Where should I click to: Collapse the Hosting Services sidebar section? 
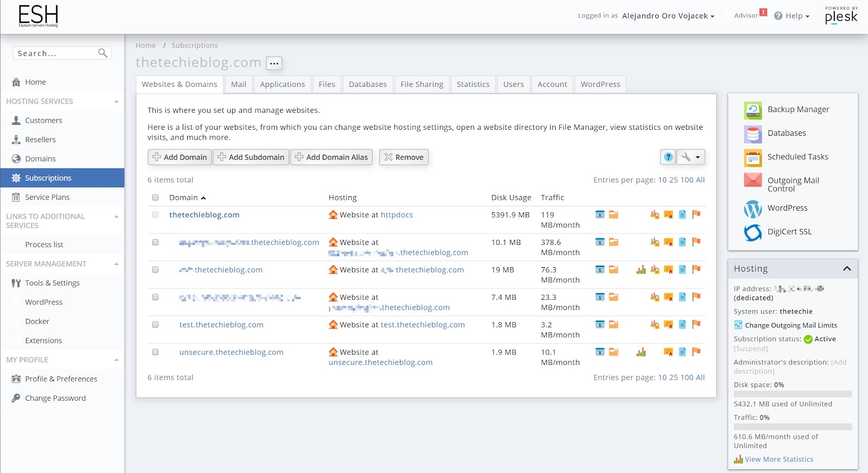pyautogui.click(x=116, y=102)
